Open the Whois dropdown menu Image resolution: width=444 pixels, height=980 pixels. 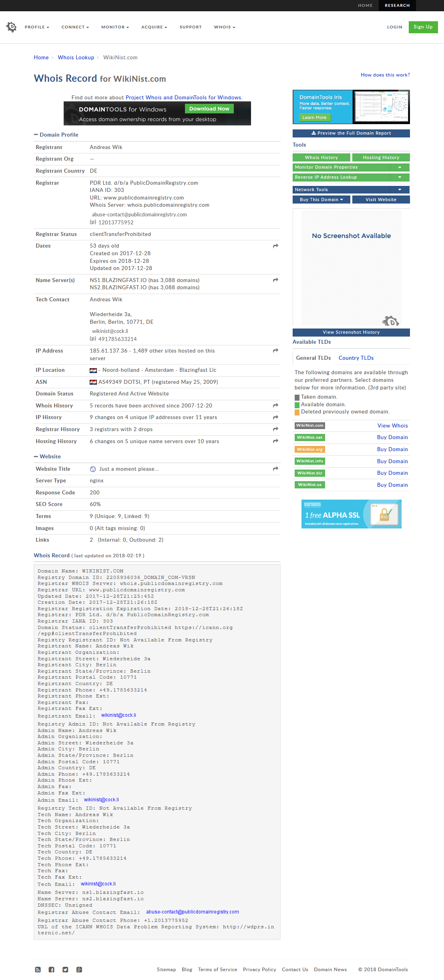tap(225, 27)
